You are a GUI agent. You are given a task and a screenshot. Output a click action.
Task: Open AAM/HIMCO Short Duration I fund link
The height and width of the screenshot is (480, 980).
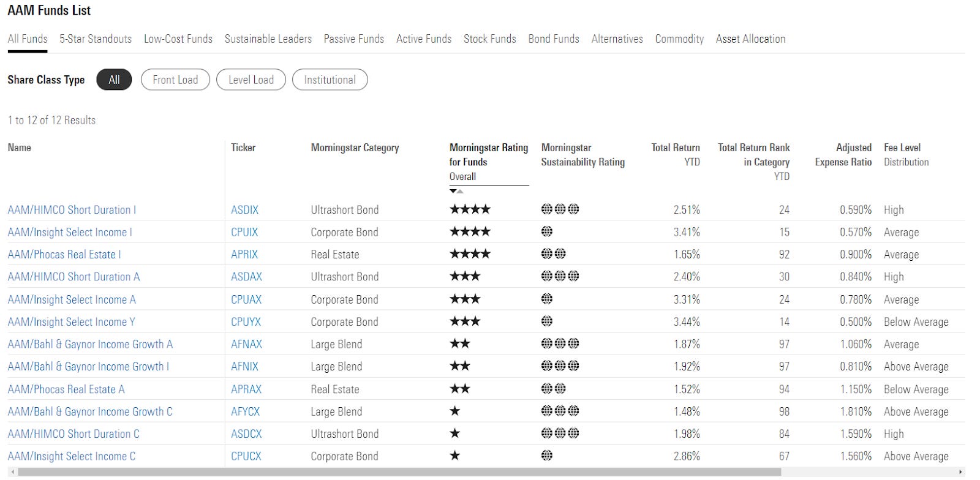pyautogui.click(x=72, y=210)
